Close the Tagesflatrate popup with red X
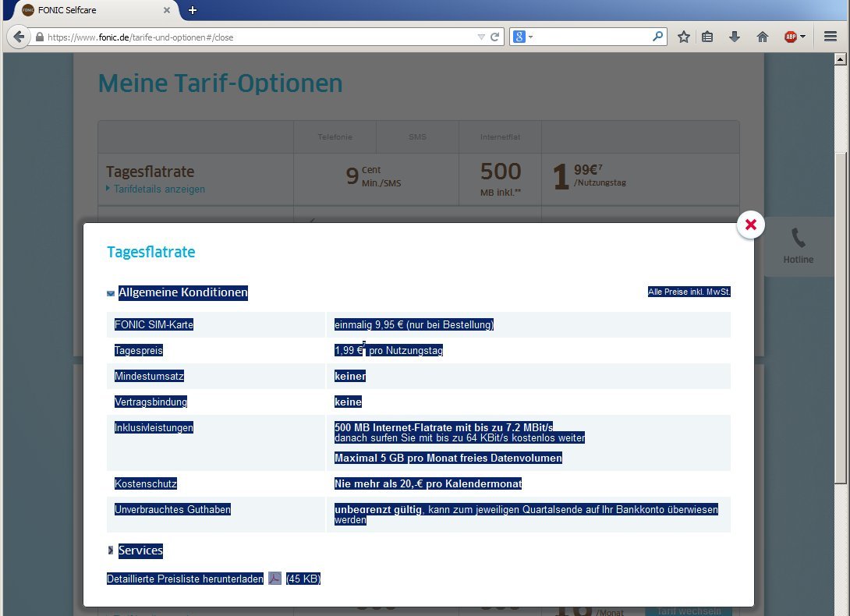850x616 pixels. coord(750,225)
